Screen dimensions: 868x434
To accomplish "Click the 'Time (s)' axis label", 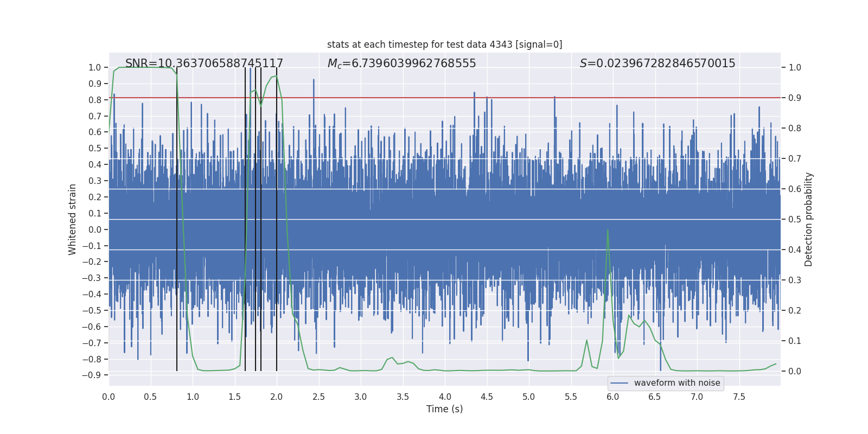I will [445, 409].
